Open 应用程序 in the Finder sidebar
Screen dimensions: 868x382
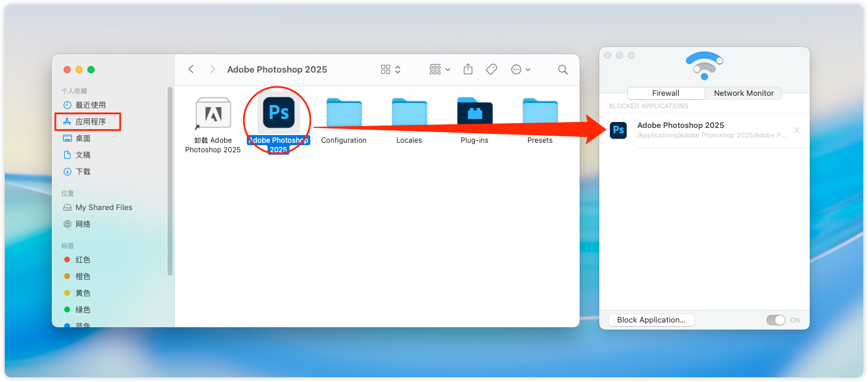click(x=90, y=121)
